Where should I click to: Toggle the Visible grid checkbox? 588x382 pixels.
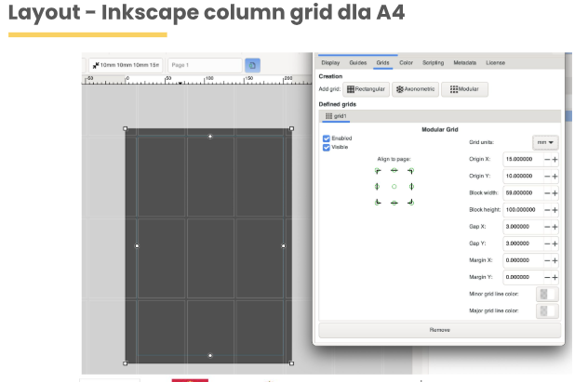click(327, 148)
